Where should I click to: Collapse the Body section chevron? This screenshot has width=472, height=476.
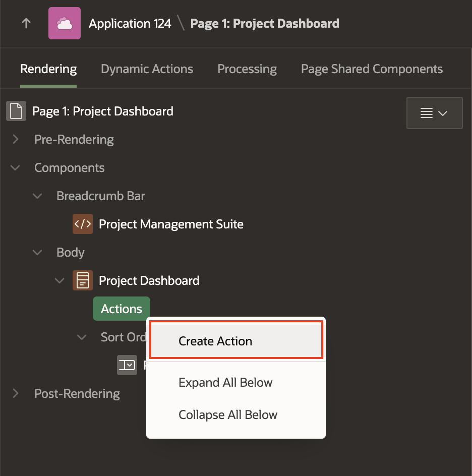pyautogui.click(x=38, y=252)
